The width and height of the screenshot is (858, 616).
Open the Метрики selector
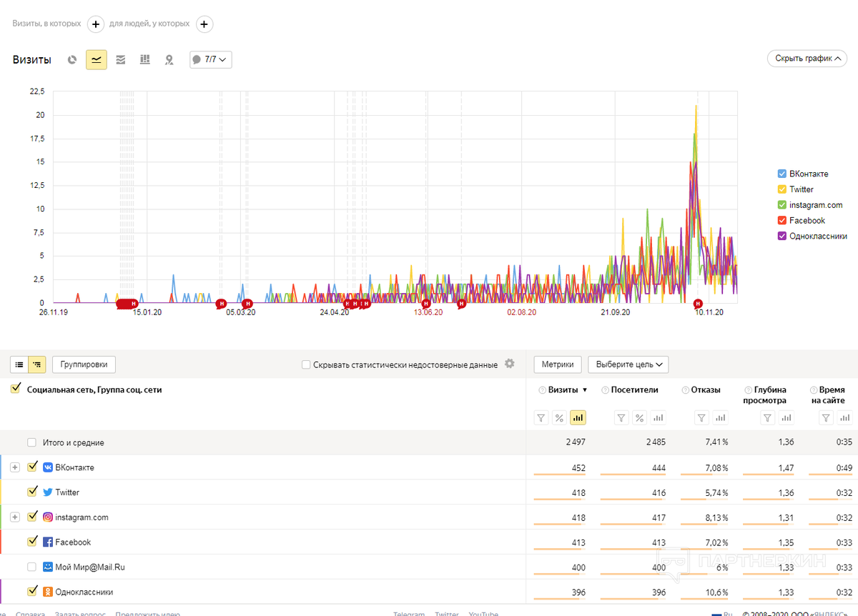[x=558, y=364]
